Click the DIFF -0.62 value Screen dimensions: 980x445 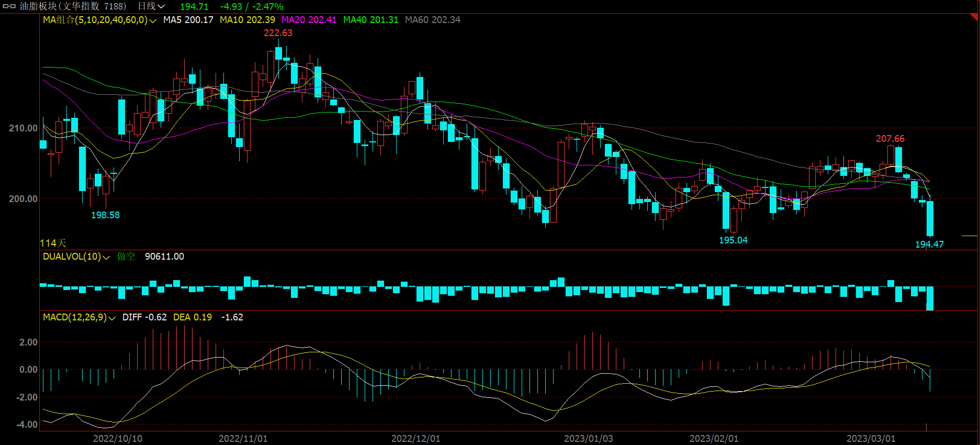(x=144, y=317)
